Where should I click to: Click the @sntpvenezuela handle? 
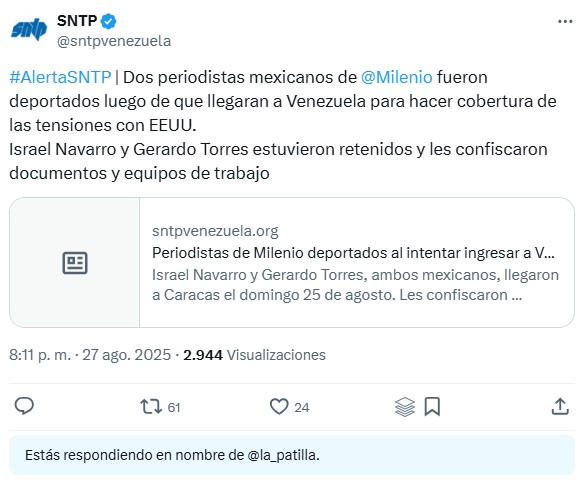[114, 41]
